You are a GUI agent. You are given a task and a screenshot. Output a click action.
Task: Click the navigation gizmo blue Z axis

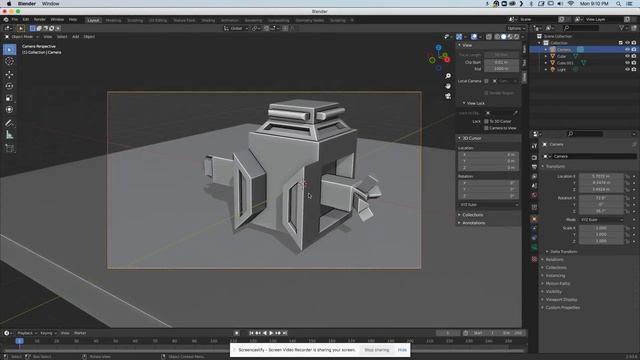point(438,48)
